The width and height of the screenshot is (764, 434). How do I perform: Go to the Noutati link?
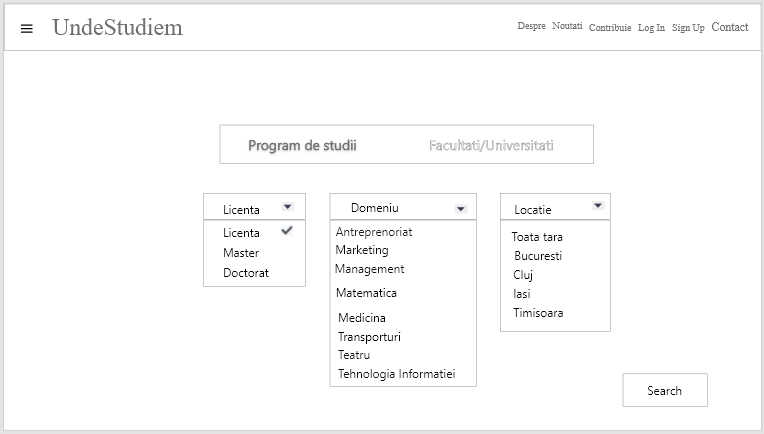[567, 27]
